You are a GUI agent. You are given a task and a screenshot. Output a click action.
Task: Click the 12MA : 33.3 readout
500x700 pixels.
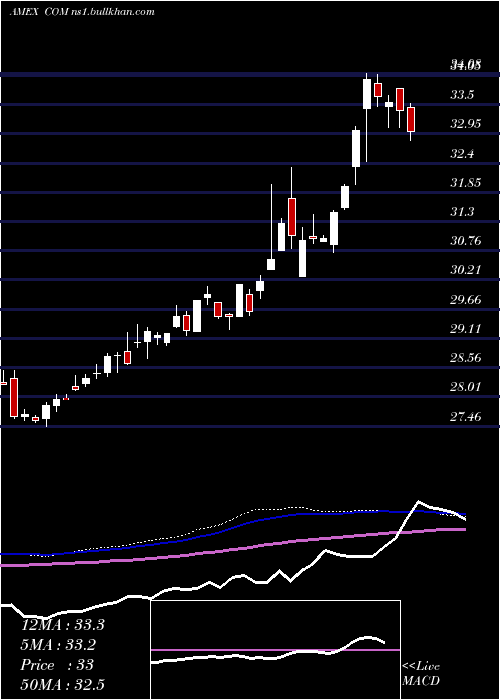[x=62, y=625]
